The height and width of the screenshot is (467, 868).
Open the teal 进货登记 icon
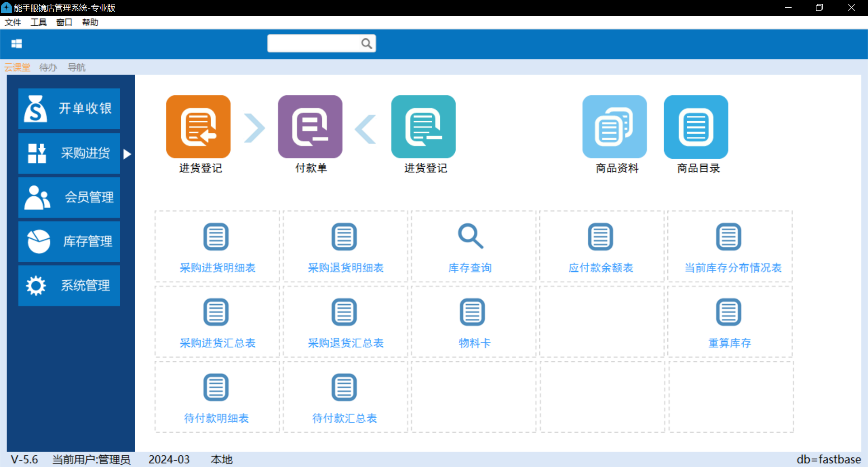(423, 127)
